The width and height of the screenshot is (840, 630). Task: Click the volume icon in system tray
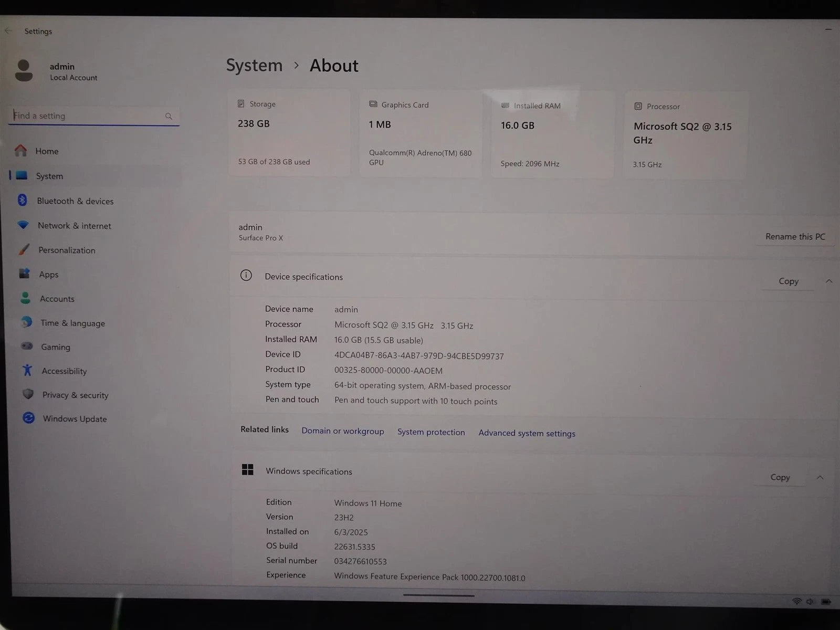coord(810,601)
